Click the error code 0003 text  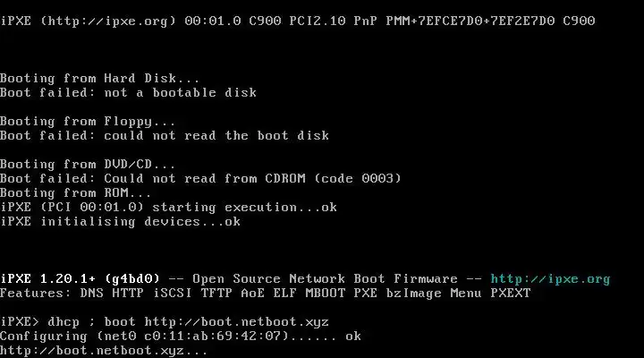[x=377, y=178]
